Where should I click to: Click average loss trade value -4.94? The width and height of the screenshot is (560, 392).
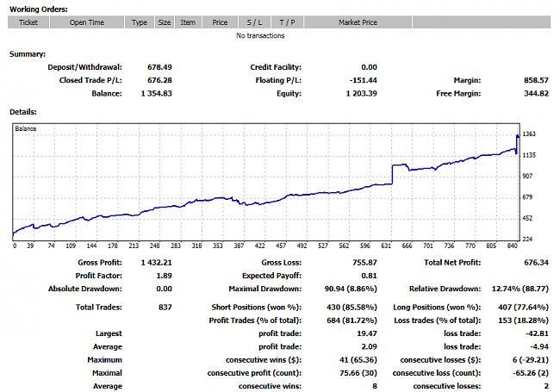tap(539, 346)
